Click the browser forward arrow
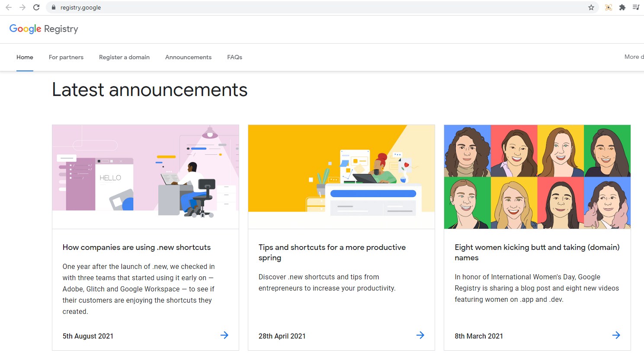The width and height of the screenshot is (644, 355). coord(22,7)
